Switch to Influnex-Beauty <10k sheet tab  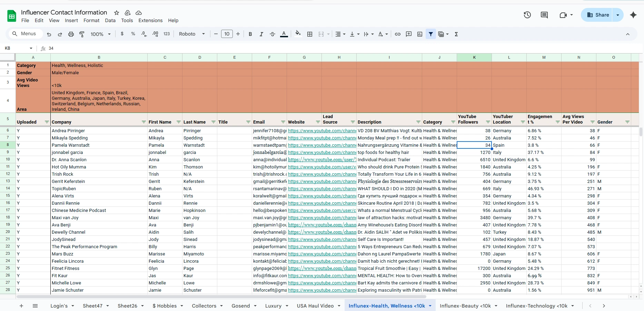[465, 306]
